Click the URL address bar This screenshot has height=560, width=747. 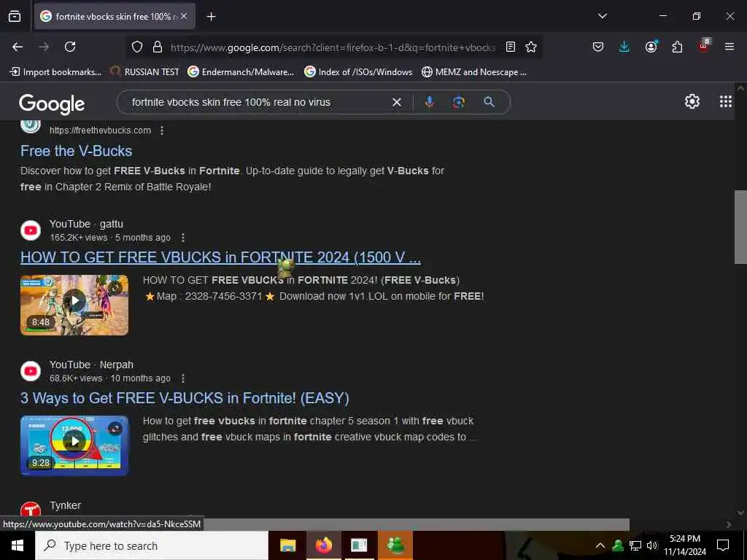tap(333, 47)
